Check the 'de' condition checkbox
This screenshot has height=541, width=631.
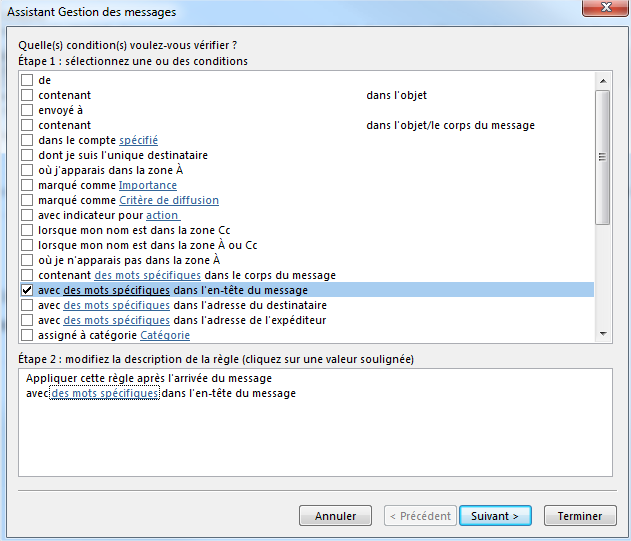pyautogui.click(x=27, y=80)
